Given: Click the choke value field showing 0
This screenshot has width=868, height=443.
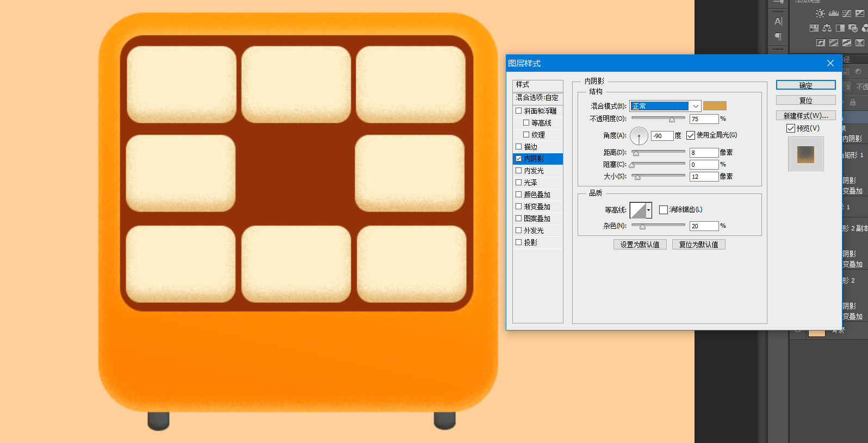Looking at the screenshot, I should pos(704,165).
